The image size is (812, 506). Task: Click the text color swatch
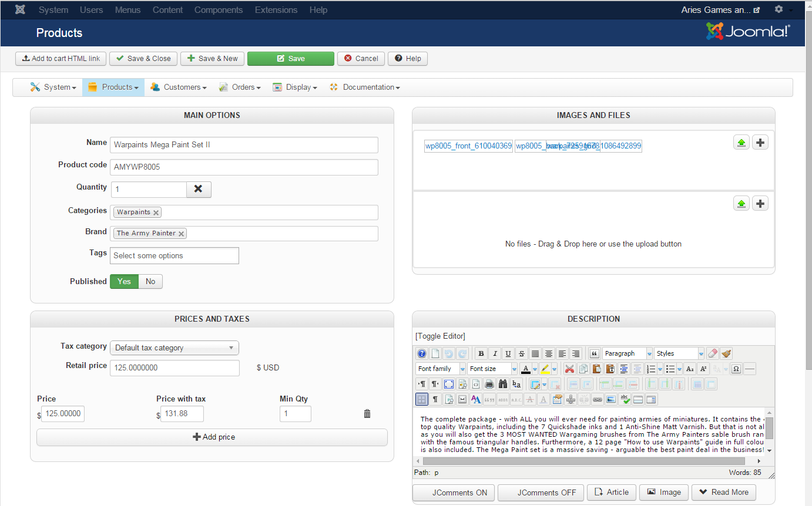pos(526,369)
